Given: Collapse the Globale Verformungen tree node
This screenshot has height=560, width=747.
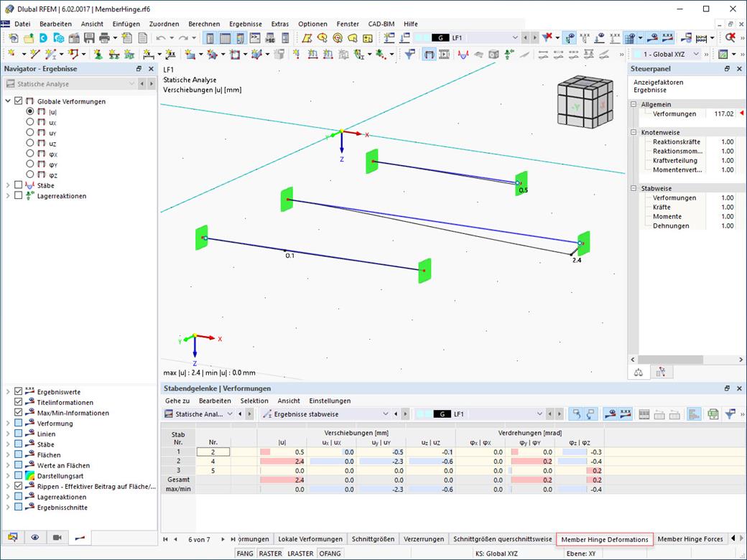Looking at the screenshot, I should pyautogui.click(x=8, y=101).
